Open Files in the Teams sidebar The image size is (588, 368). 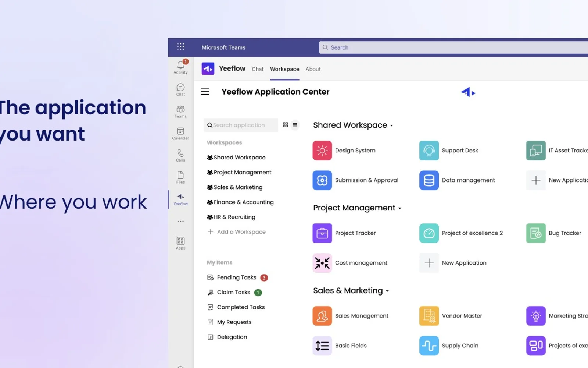coord(180,177)
